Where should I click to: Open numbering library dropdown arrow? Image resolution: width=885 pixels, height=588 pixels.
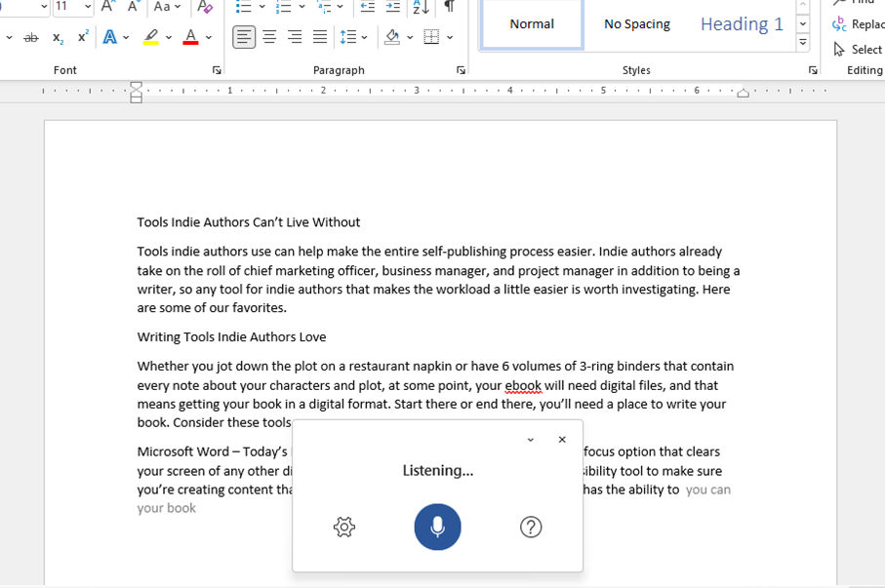click(302, 7)
